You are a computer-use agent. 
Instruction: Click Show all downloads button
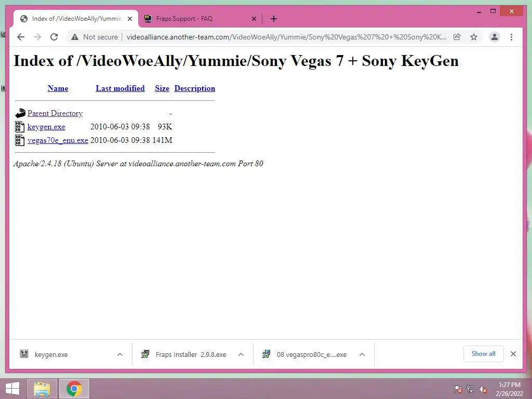(x=484, y=354)
